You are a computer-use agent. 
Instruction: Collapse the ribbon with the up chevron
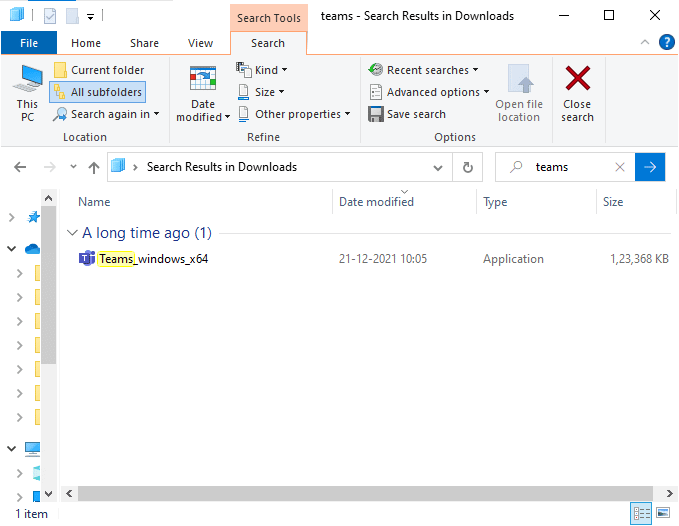click(x=645, y=42)
